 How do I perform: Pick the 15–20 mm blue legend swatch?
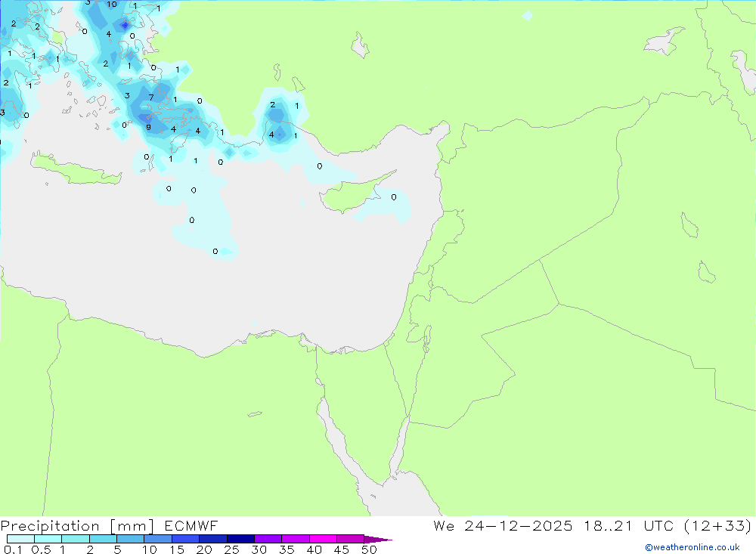coord(186,539)
